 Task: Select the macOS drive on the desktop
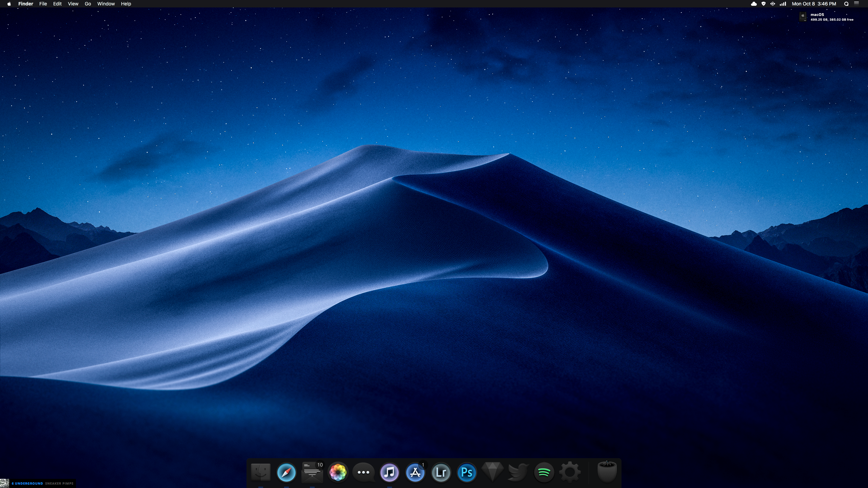coord(803,17)
